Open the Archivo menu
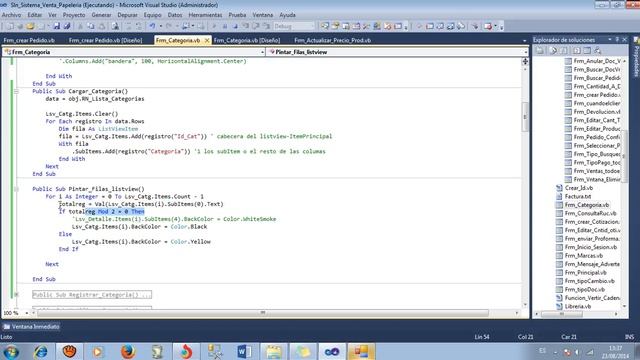 [11, 15]
